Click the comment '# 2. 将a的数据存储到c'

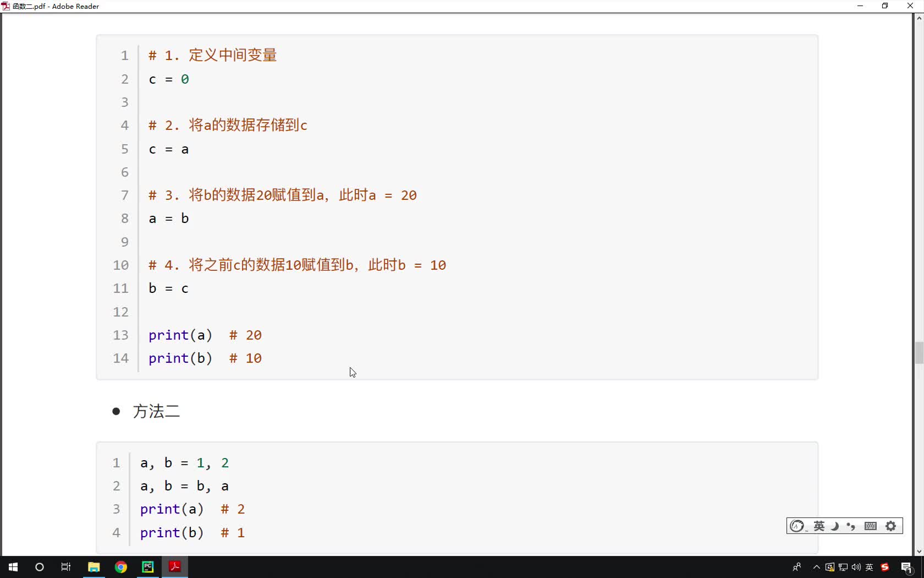(x=228, y=126)
